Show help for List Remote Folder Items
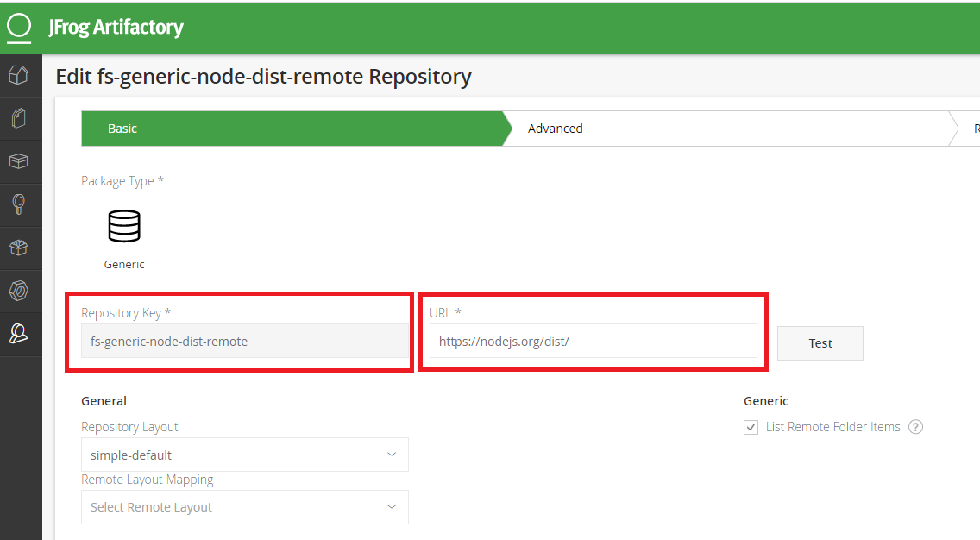Image resolution: width=980 pixels, height=540 pixels. click(x=915, y=427)
